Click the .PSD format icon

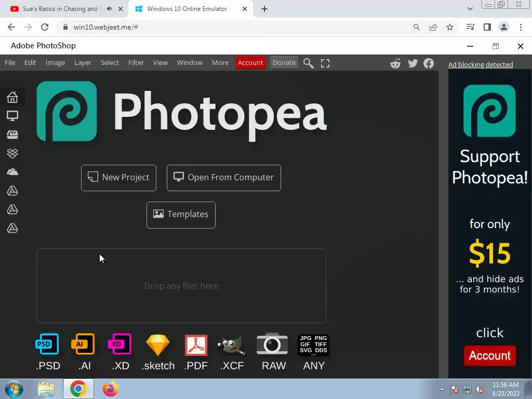pos(47,344)
